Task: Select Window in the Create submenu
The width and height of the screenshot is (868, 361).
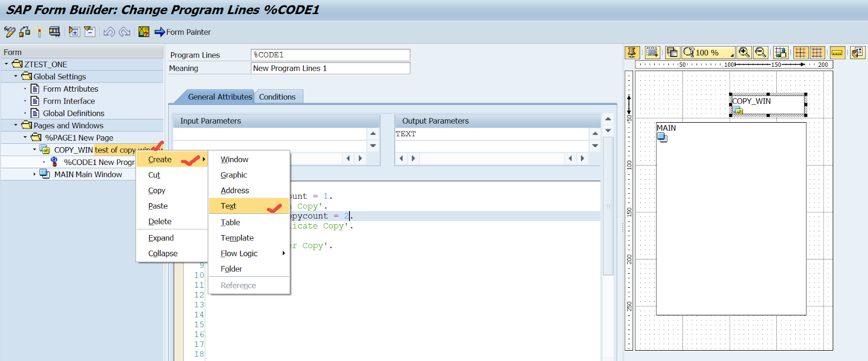Action: (249, 160)
